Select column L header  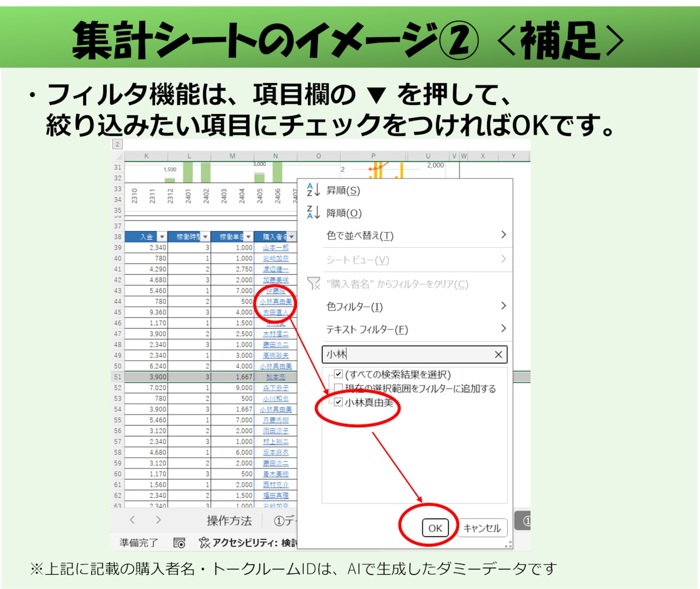[189, 156]
